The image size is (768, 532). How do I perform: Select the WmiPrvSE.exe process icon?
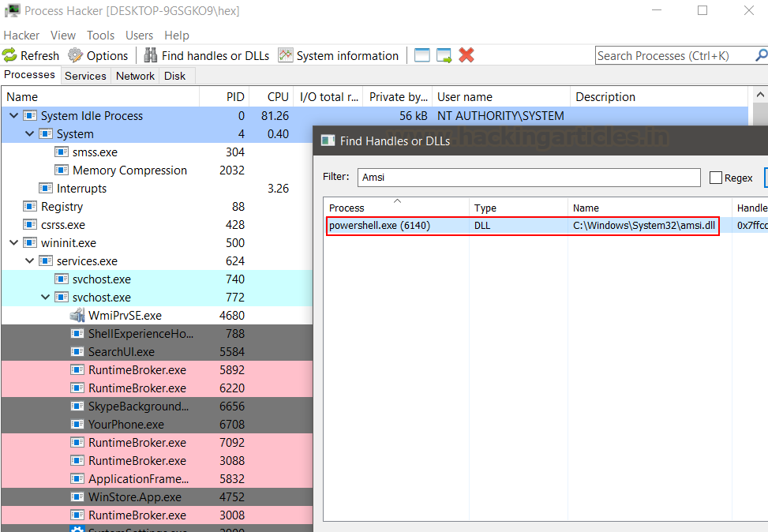77,316
